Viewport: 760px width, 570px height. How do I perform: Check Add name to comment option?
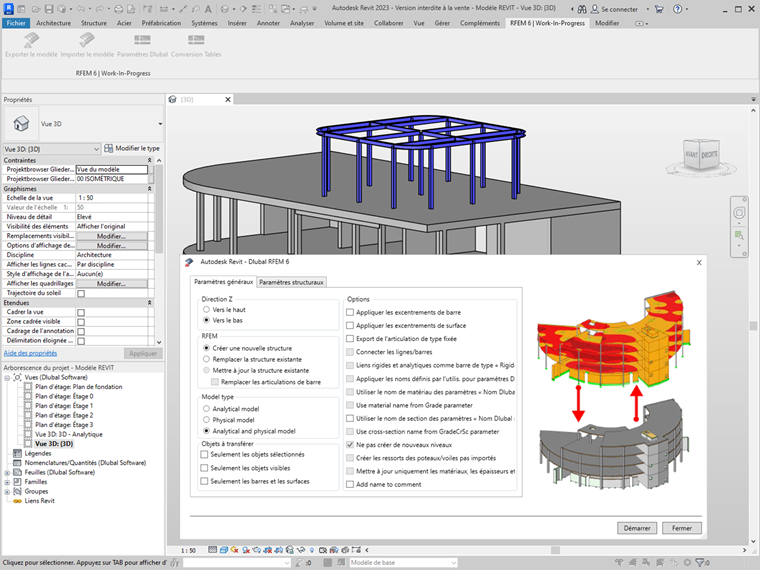350,484
